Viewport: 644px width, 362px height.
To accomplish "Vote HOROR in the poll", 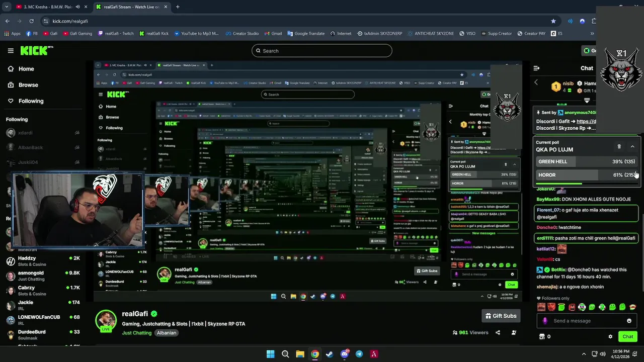I will (x=587, y=175).
